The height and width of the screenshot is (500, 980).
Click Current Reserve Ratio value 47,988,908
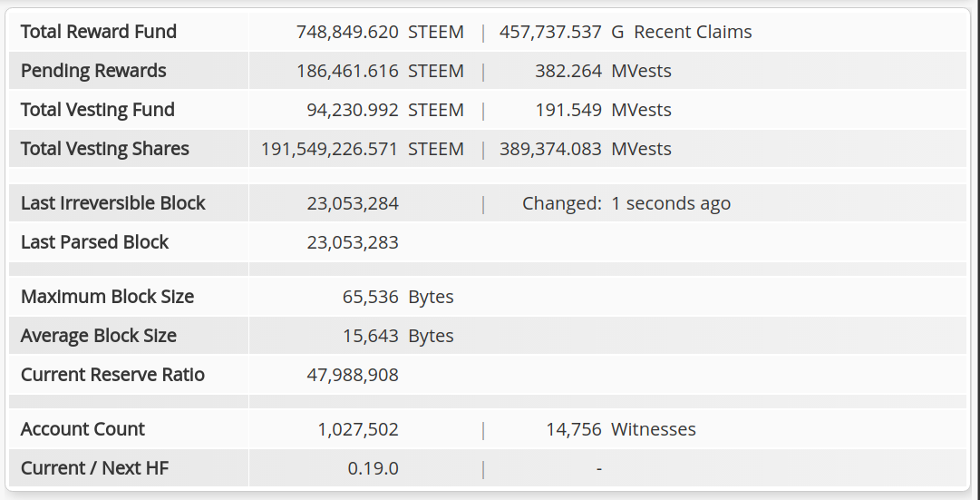click(x=353, y=375)
